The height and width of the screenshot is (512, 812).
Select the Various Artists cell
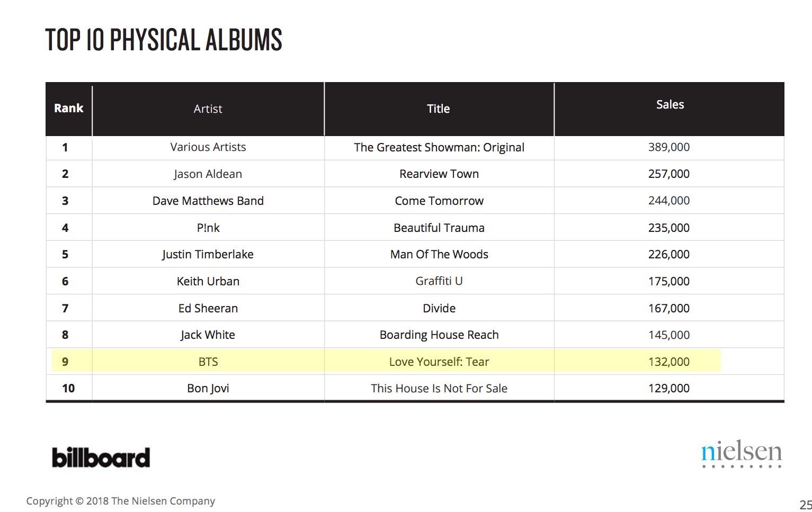pos(208,147)
